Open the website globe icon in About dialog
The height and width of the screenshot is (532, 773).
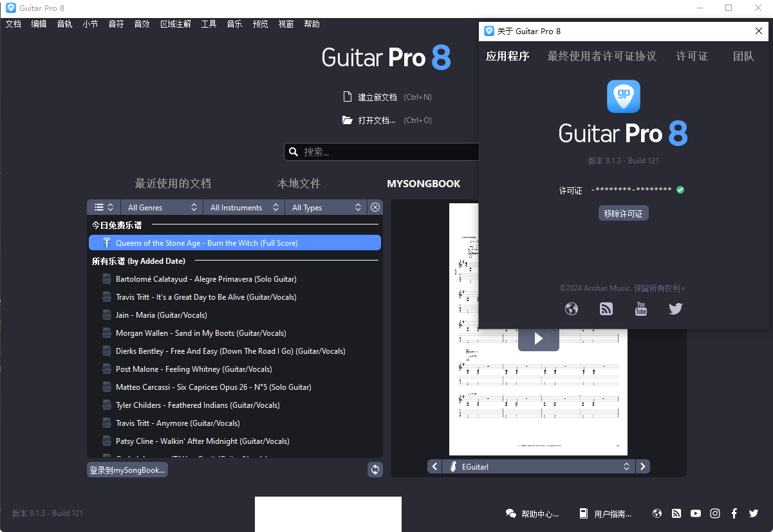(572, 309)
